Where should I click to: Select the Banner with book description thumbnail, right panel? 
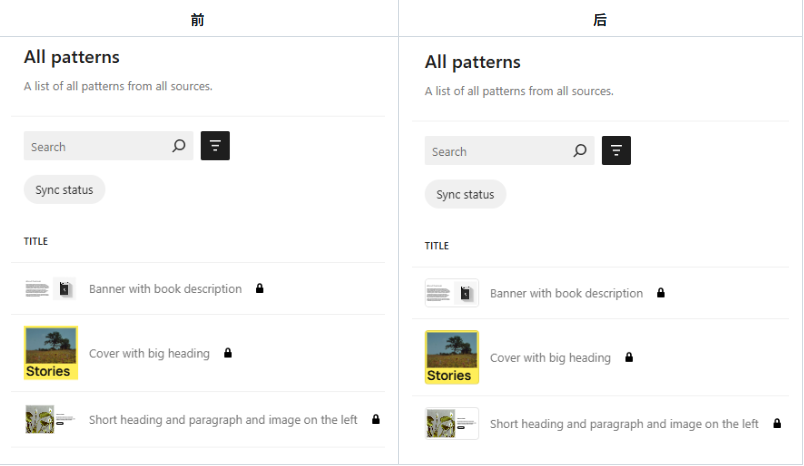(x=452, y=293)
